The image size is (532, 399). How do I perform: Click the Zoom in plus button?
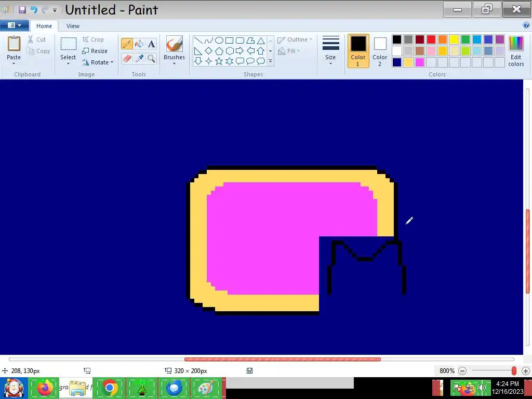tap(526, 371)
